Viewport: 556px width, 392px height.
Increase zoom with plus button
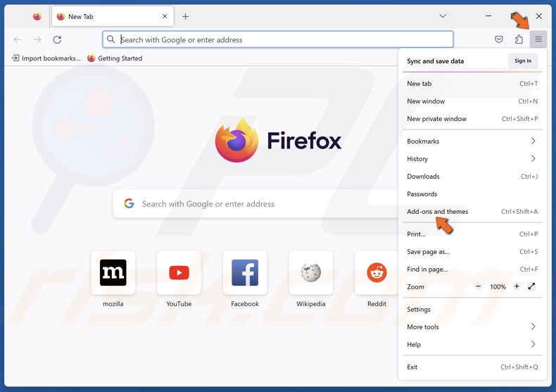click(517, 286)
